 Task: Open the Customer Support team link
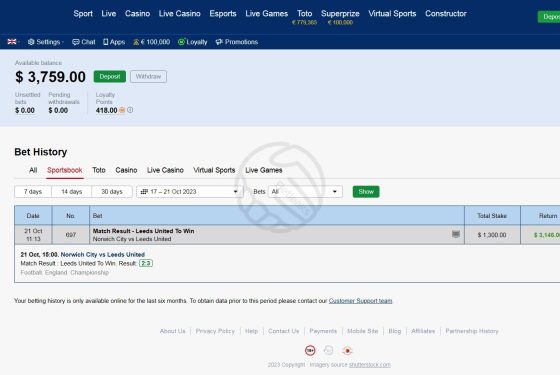coord(360,301)
